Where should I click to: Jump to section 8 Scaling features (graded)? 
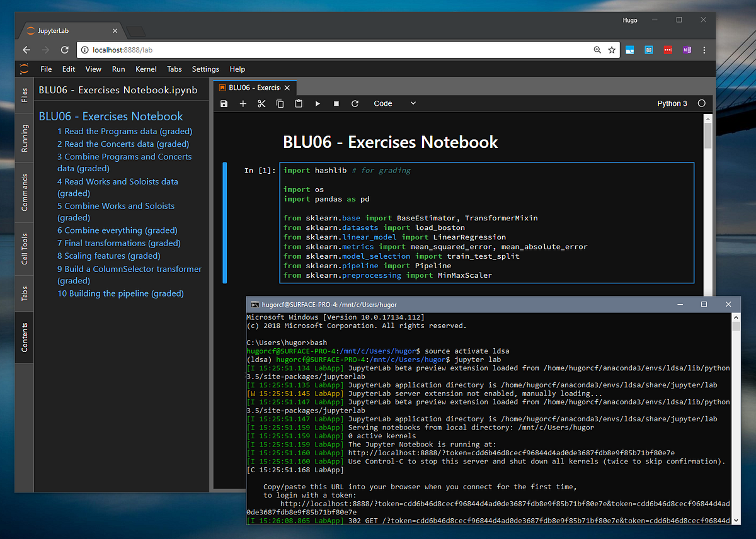pyautogui.click(x=108, y=256)
